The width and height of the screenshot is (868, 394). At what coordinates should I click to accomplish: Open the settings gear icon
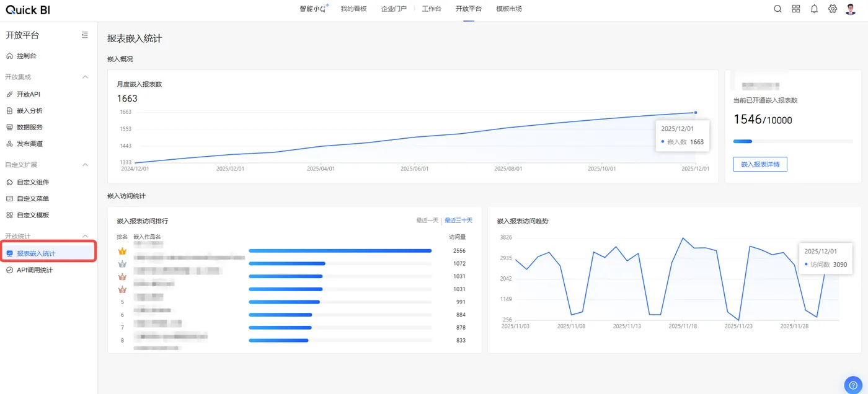pyautogui.click(x=833, y=9)
